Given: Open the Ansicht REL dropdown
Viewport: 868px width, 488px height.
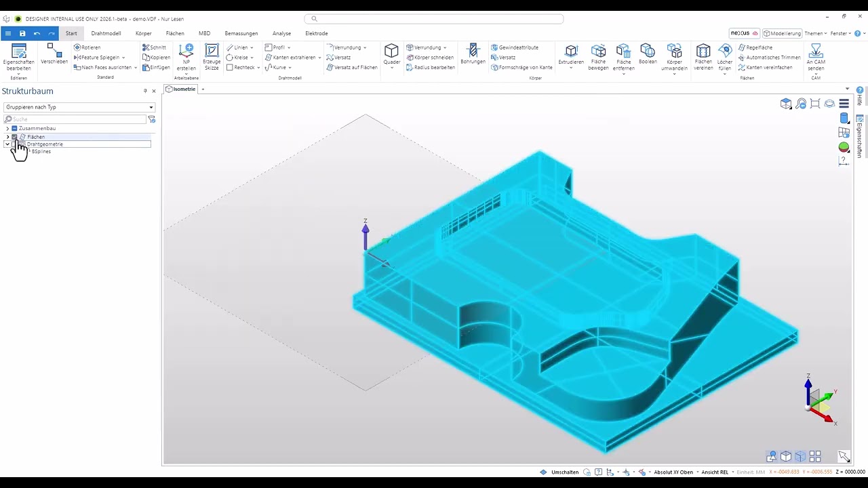Looking at the screenshot, I should (716, 472).
